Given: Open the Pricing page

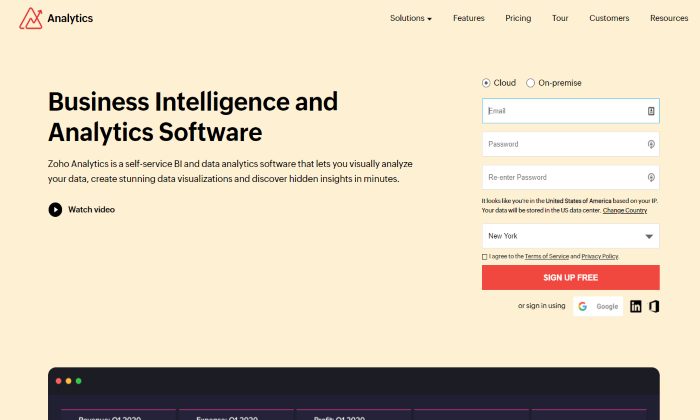Looking at the screenshot, I should (518, 18).
